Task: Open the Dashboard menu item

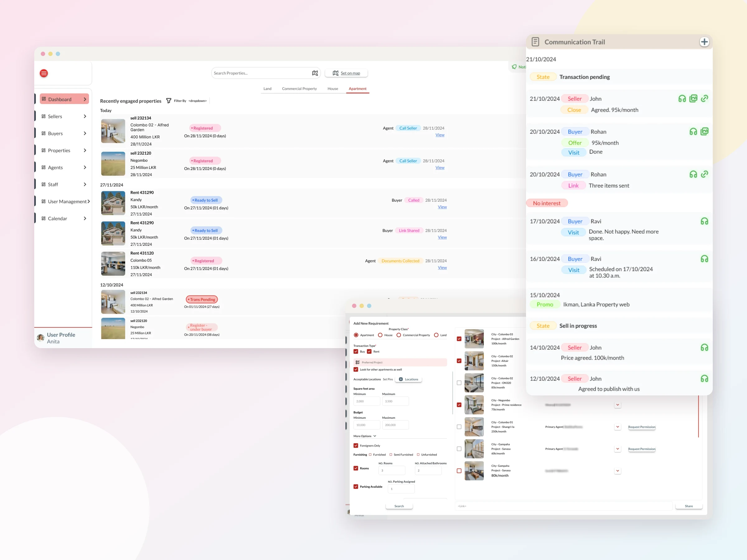Action: pos(64,99)
